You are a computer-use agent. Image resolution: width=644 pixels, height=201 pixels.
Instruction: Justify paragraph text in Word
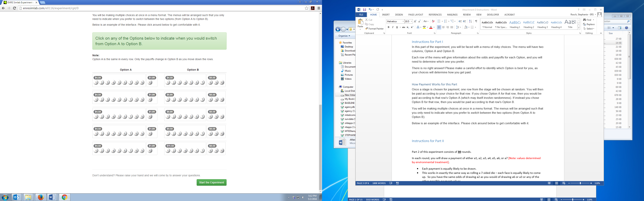[452, 27]
